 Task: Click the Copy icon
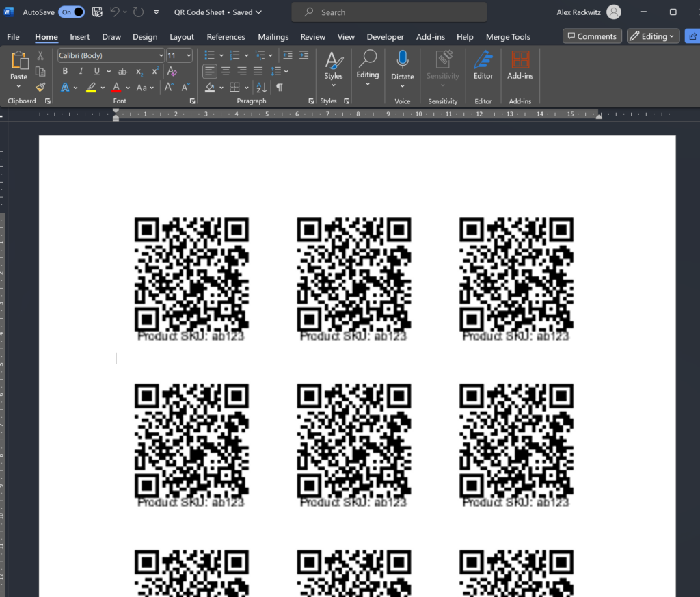point(40,71)
